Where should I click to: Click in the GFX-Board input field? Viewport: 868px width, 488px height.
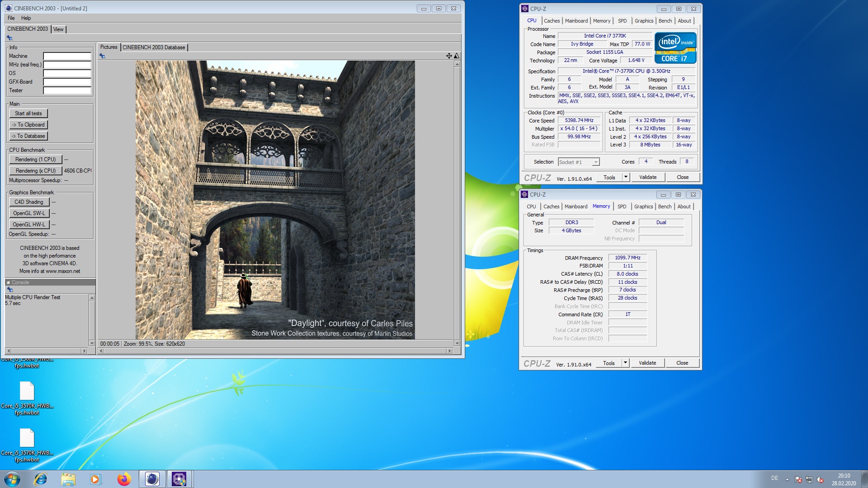[67, 82]
